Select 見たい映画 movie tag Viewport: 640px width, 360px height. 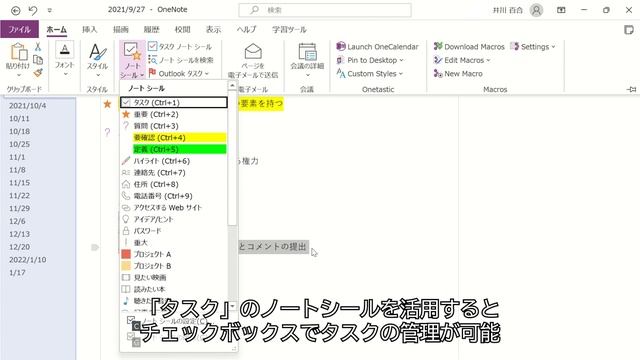(x=174, y=278)
